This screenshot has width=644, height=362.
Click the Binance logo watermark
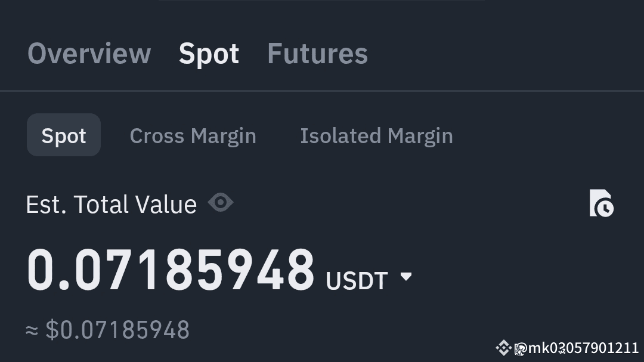click(503, 348)
